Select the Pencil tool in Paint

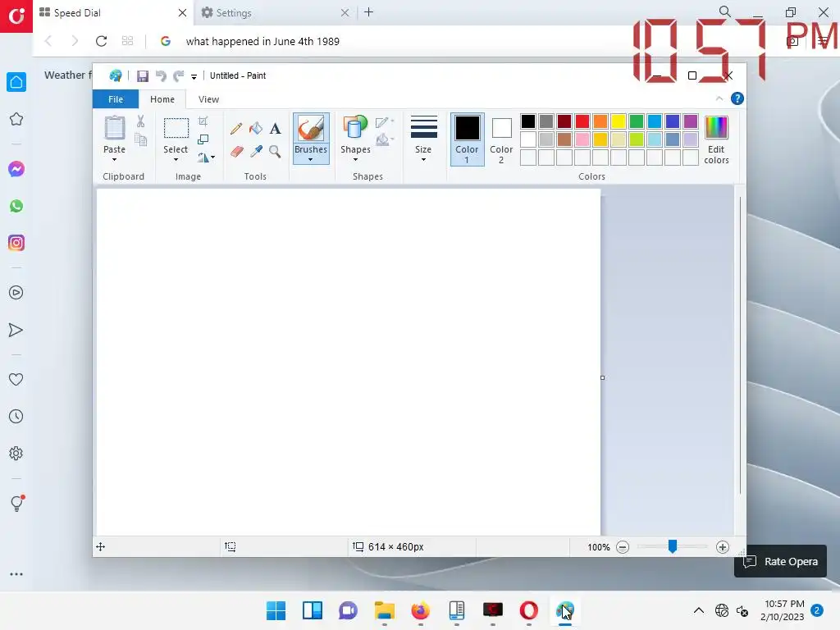(236, 129)
